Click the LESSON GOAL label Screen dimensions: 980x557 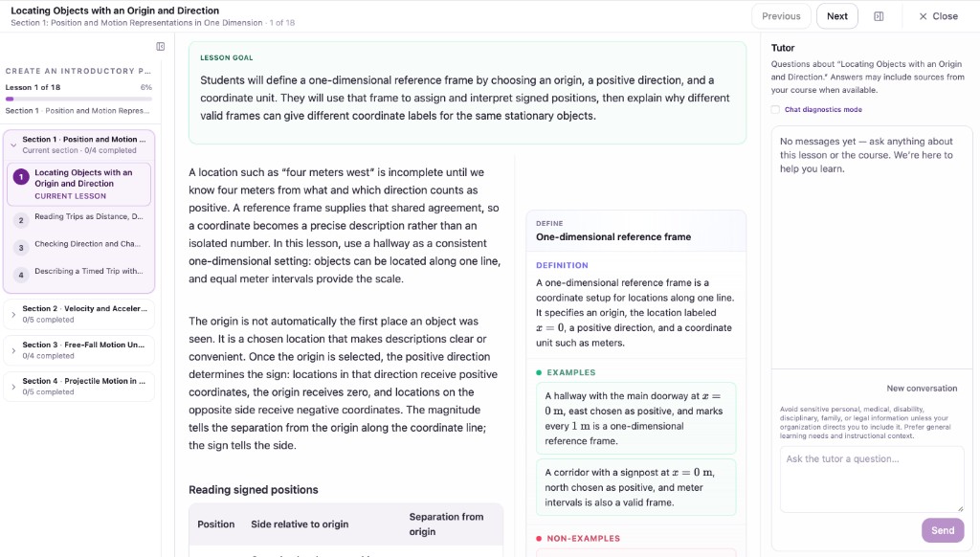point(226,57)
